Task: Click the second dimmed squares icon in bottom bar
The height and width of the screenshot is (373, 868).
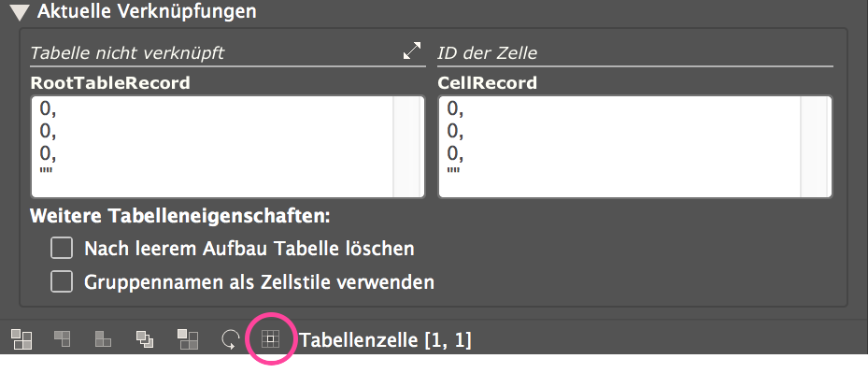Action: pos(62,338)
